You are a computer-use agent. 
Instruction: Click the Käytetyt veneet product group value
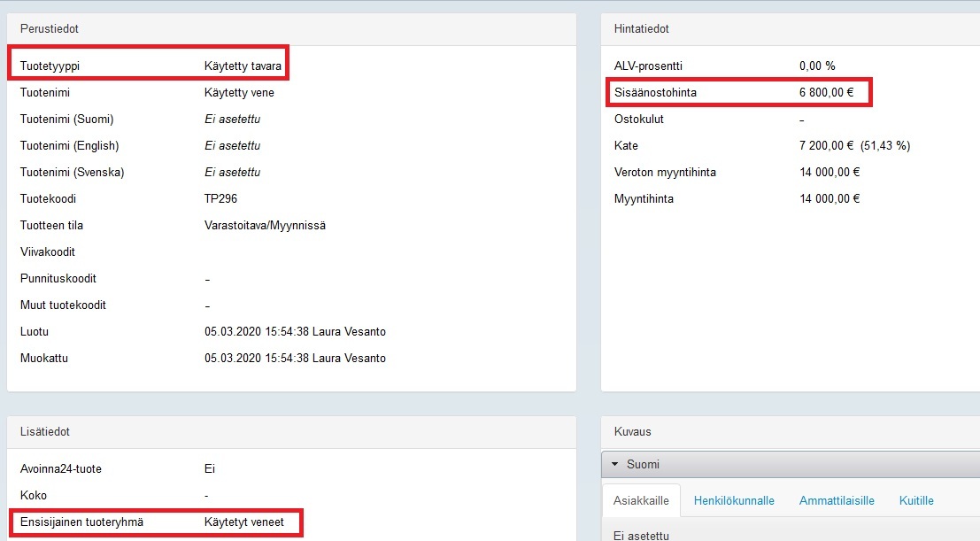click(x=244, y=522)
